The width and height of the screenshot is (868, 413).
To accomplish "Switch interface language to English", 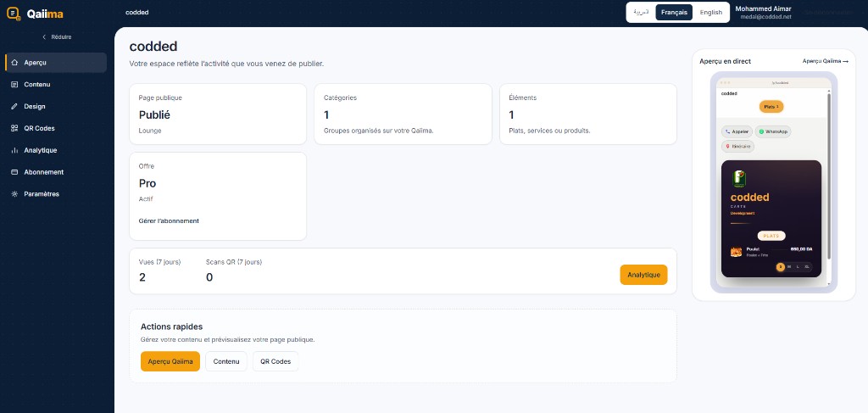I will 711,12.
